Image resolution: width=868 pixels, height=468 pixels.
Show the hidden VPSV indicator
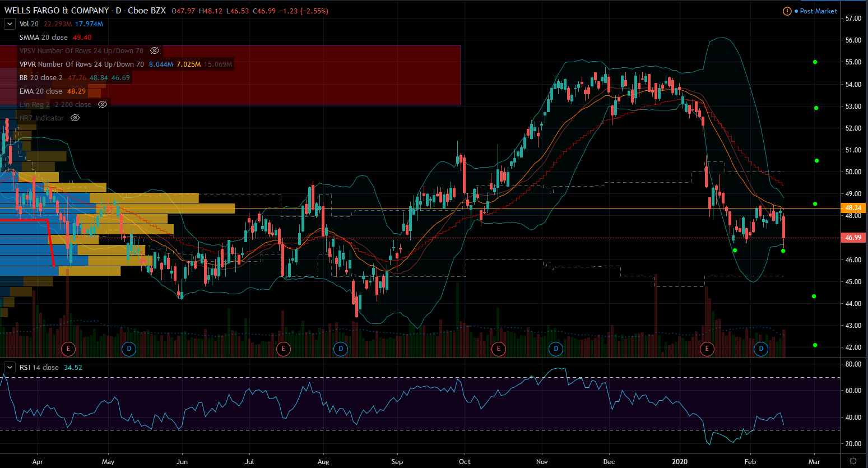155,50
